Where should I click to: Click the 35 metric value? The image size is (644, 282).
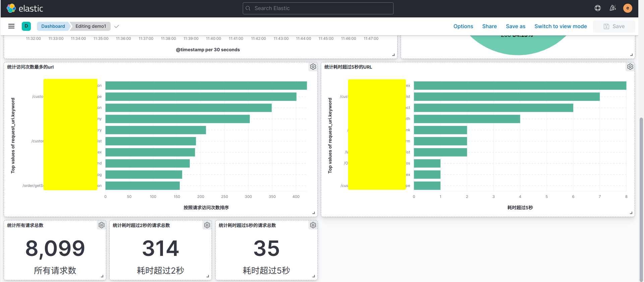point(267,249)
